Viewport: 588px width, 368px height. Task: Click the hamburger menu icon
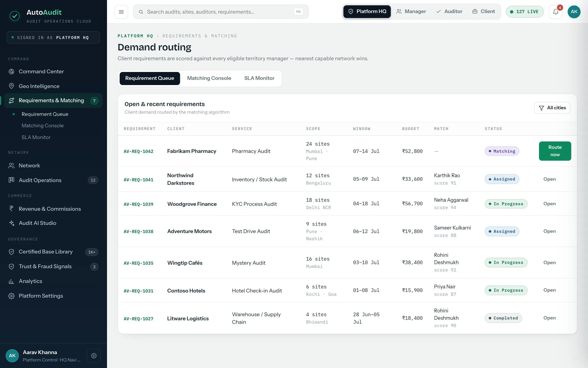121,12
